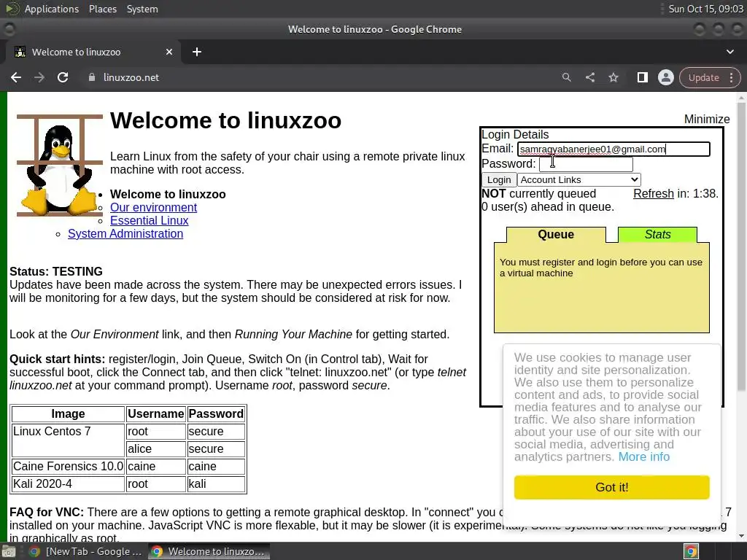Switch to New Tab - Google taskbar window

click(x=86, y=551)
